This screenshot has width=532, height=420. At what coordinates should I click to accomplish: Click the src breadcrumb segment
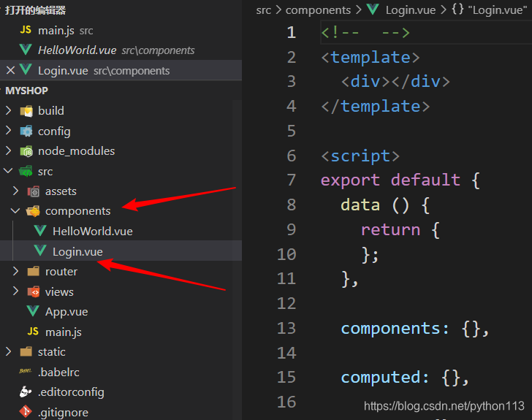click(x=264, y=9)
